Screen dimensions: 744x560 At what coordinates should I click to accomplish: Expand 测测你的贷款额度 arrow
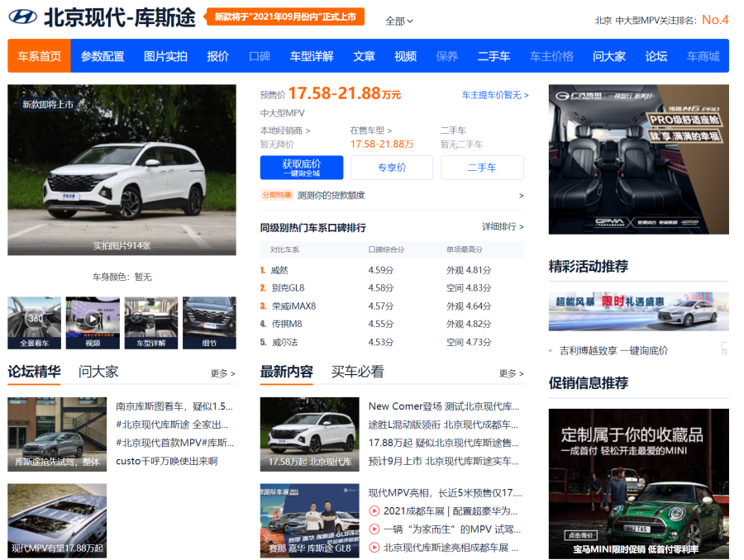[x=522, y=196]
